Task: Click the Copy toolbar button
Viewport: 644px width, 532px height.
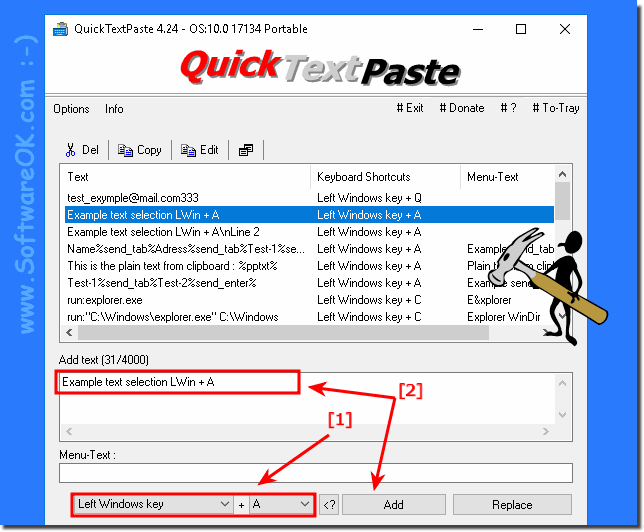Action: click(140, 150)
